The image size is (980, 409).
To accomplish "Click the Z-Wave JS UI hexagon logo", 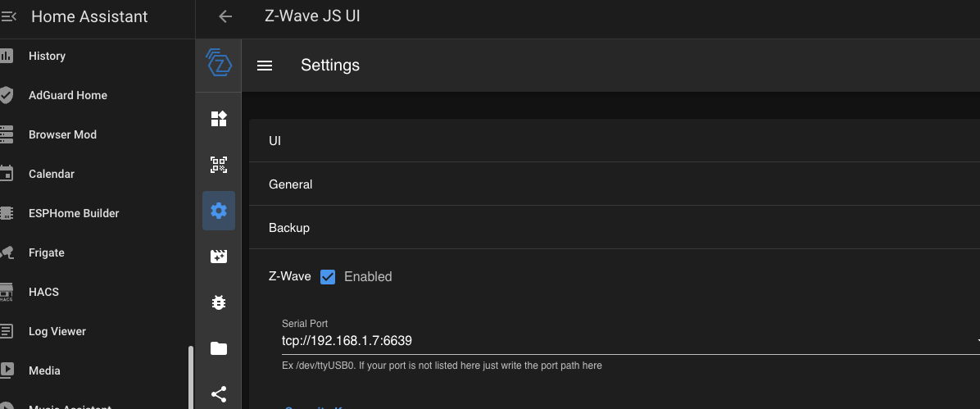I will click(219, 63).
